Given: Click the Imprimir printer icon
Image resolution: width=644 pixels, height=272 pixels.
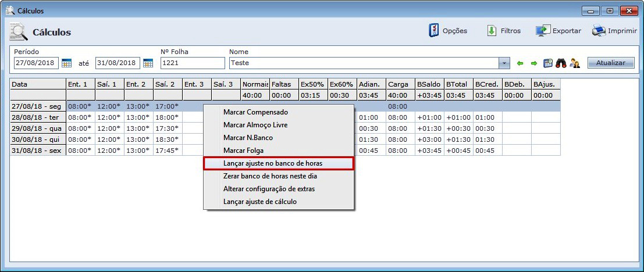Looking at the screenshot, I should (x=599, y=31).
